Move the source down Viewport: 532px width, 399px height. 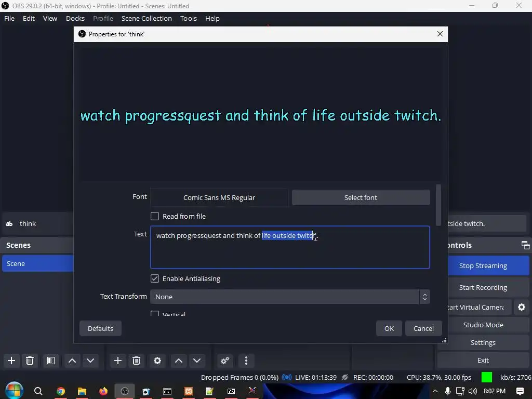coord(197,361)
